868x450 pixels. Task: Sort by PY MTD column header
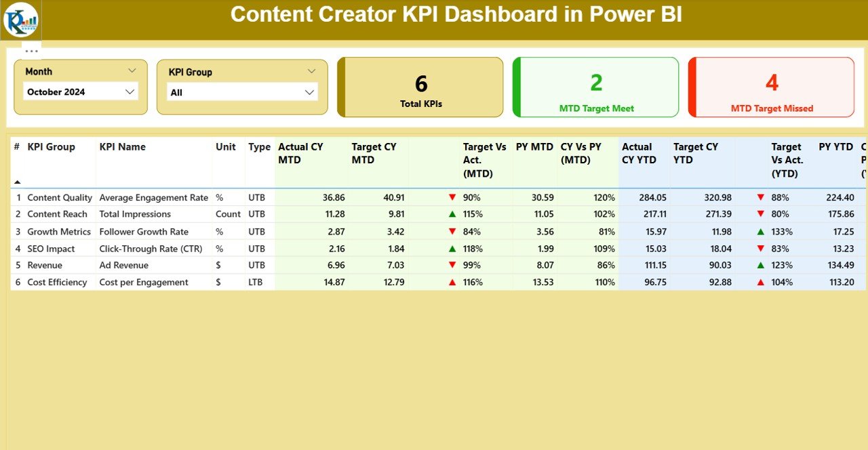(x=534, y=147)
